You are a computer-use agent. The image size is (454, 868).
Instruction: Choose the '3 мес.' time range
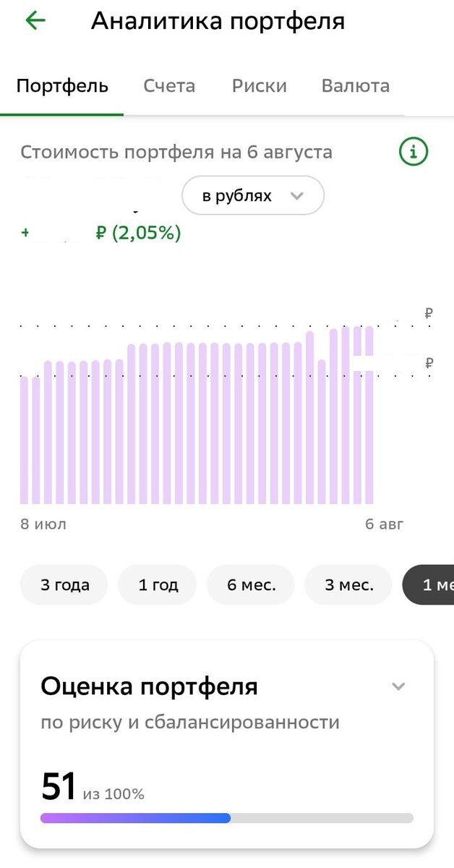348,584
